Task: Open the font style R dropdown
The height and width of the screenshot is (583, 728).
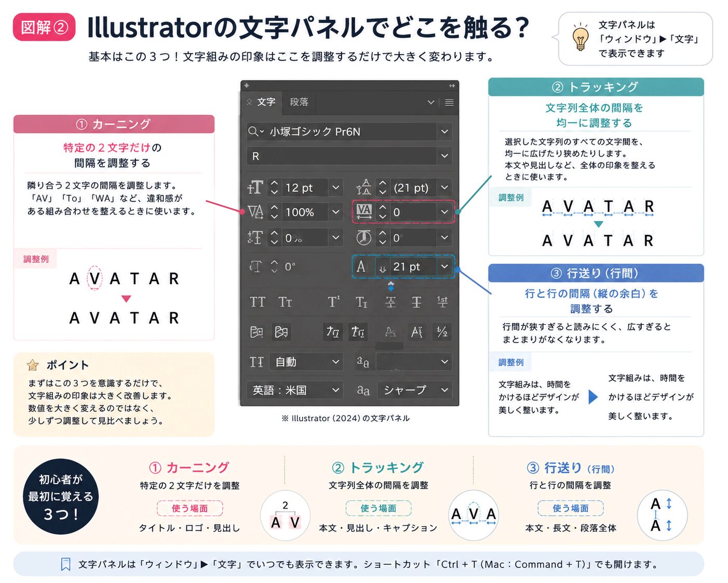Action: (x=444, y=155)
